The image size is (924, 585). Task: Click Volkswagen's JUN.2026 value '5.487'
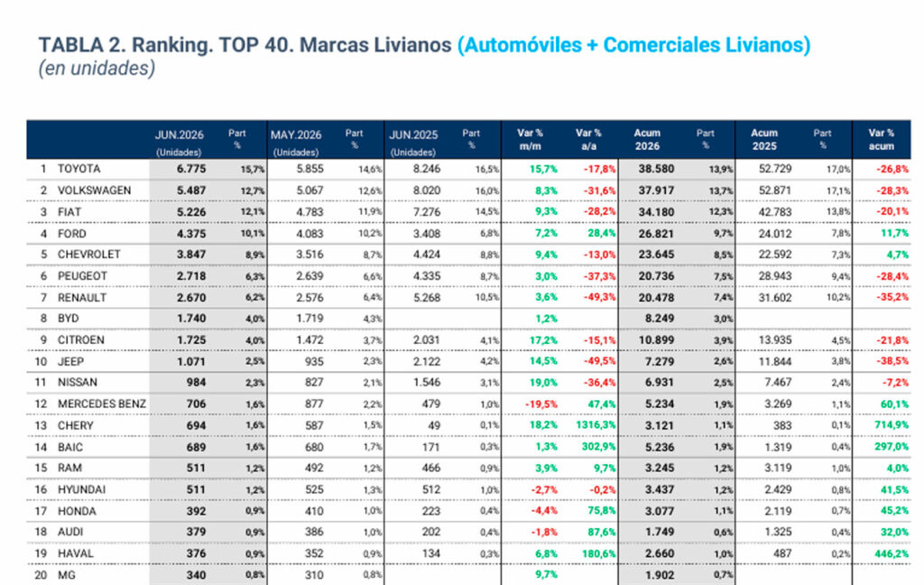click(191, 190)
